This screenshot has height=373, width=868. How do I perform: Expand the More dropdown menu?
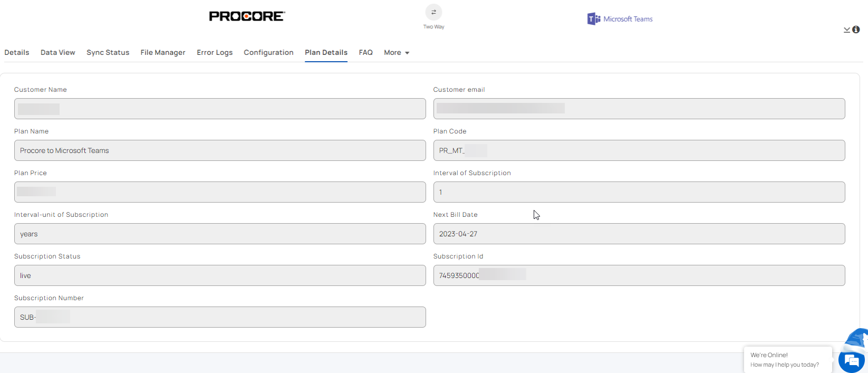click(x=397, y=52)
